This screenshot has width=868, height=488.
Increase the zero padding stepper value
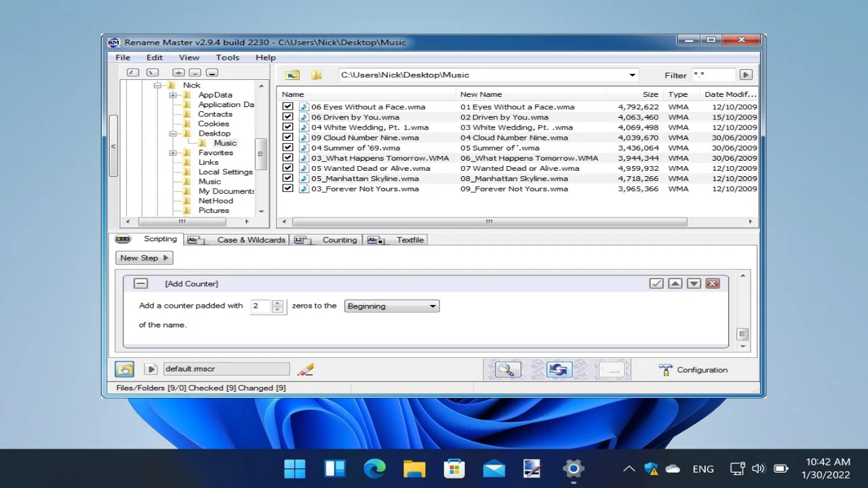click(x=277, y=303)
